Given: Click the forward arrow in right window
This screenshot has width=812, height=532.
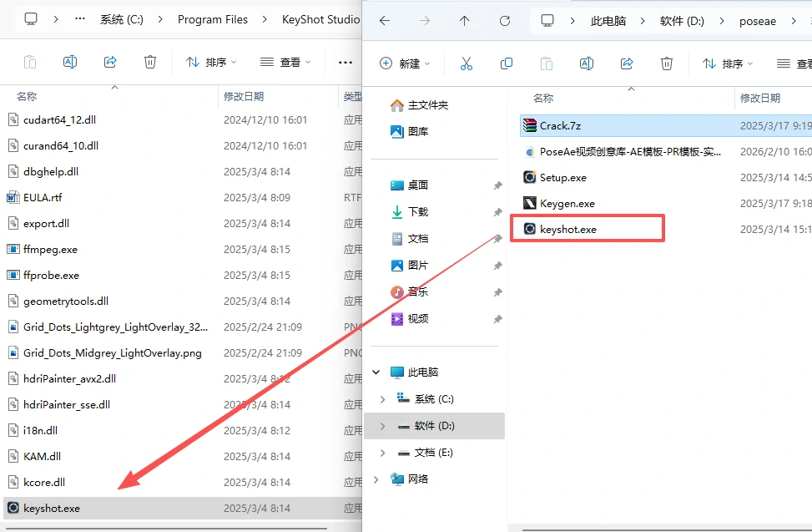Looking at the screenshot, I should coord(424,21).
